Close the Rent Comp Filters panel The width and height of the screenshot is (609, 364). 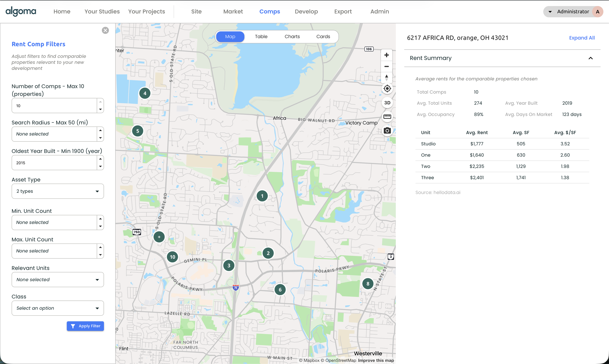point(105,30)
